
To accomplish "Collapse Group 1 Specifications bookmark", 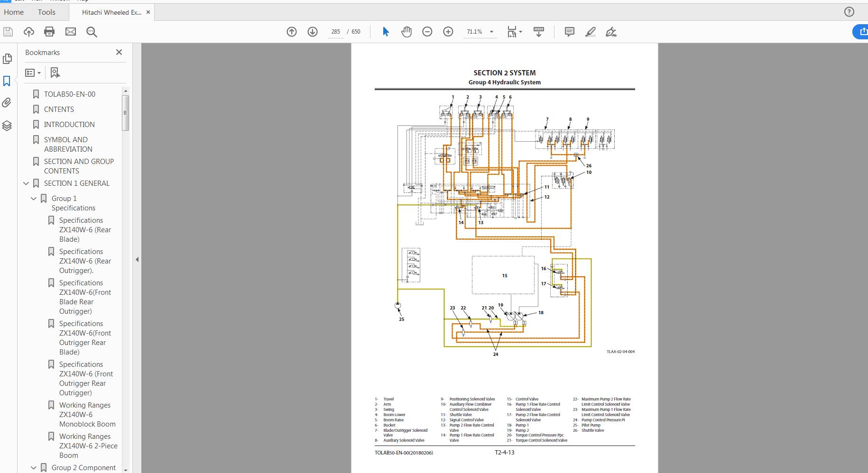I will 34,199.
